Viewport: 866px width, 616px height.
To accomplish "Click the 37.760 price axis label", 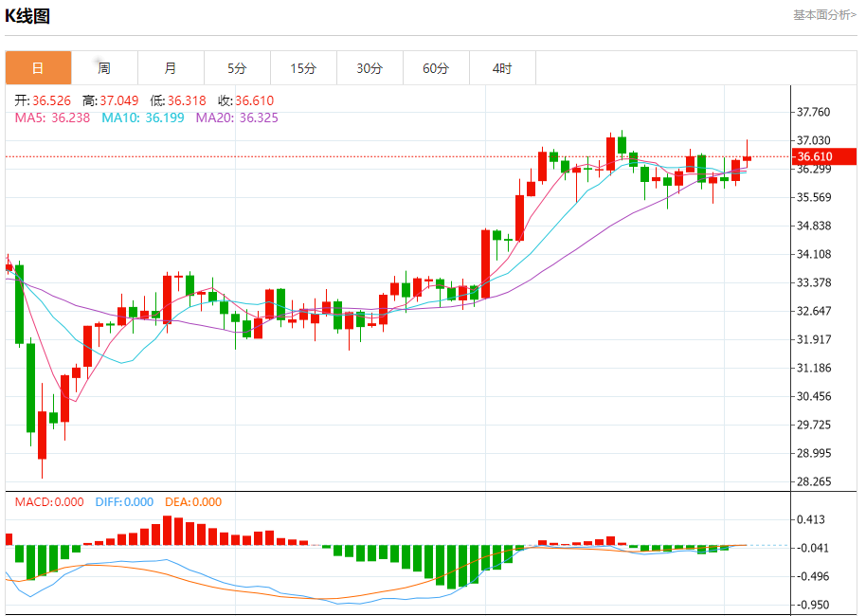I will point(813,112).
